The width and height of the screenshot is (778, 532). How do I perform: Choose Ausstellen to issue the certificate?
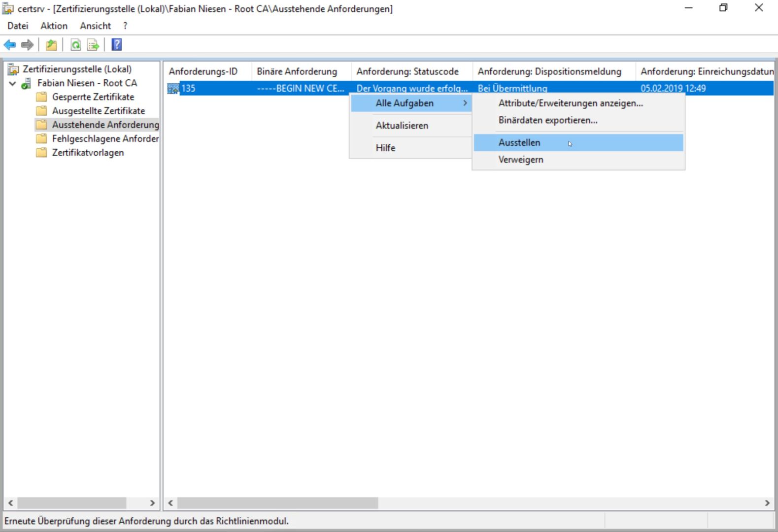click(578, 142)
